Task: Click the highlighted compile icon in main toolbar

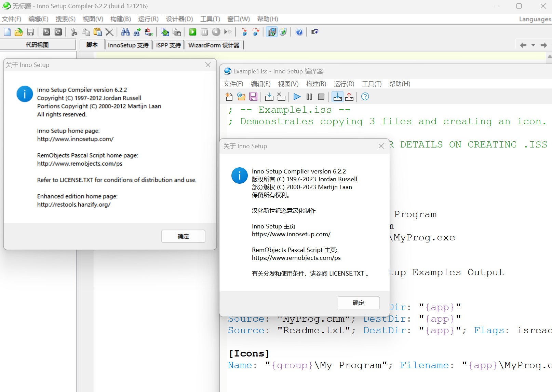Action: [272, 32]
